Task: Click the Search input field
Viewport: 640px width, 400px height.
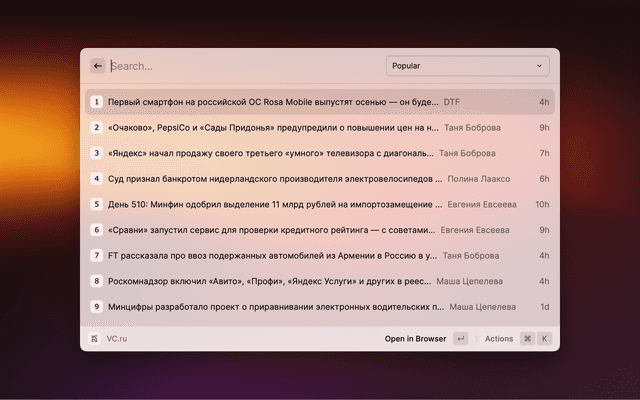Action: click(240, 66)
